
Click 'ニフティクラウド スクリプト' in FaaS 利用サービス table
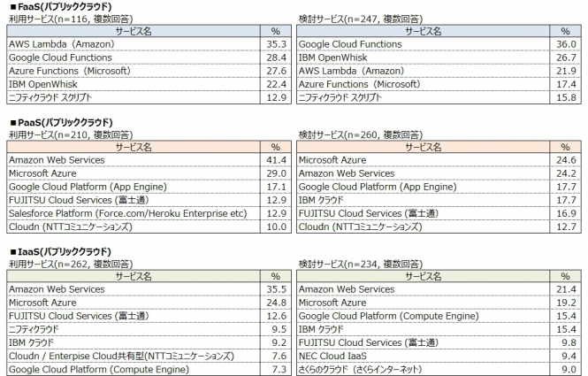50,97
